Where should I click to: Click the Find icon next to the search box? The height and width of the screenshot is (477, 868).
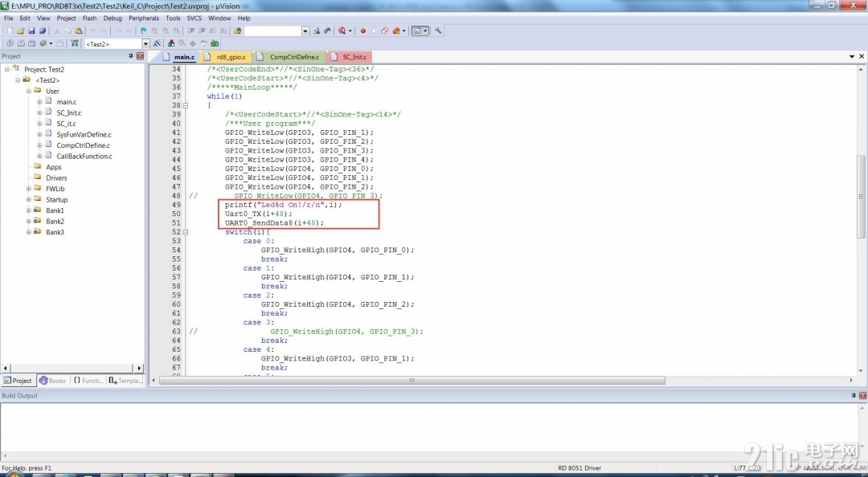316,31
